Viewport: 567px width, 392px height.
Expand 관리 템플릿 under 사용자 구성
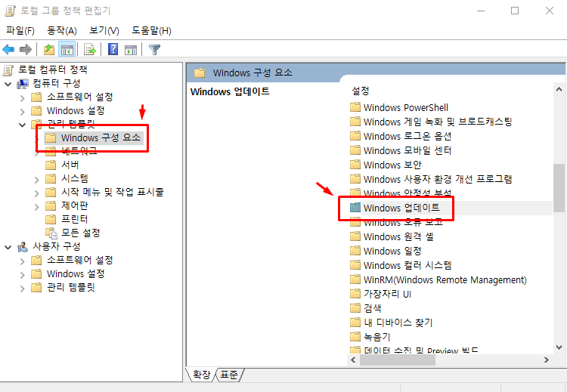point(23,289)
